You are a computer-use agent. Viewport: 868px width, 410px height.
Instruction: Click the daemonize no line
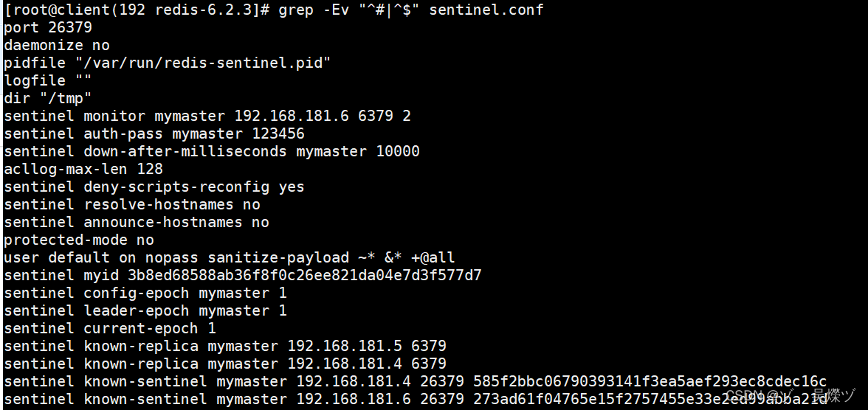click(56, 46)
